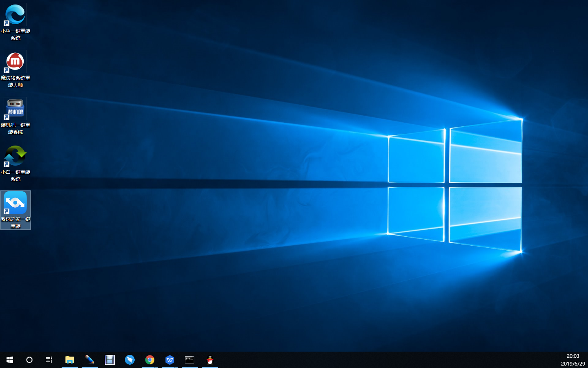Open File Explorer from the taskbar

pyautogui.click(x=70, y=360)
